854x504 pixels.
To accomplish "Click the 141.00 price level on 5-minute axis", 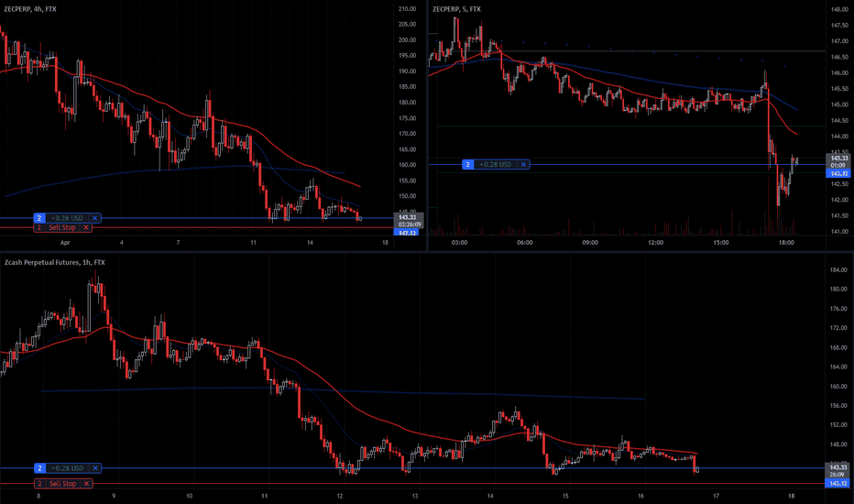I will point(839,232).
